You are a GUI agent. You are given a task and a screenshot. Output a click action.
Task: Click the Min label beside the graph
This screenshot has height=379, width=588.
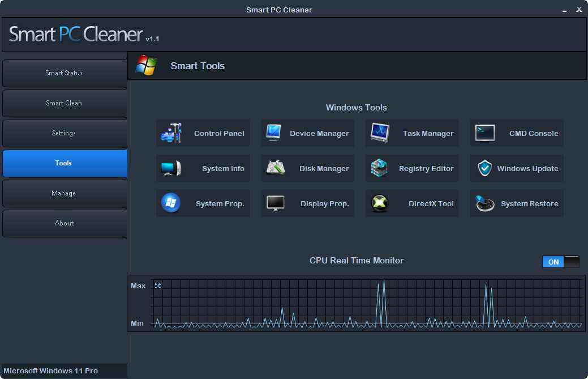[138, 323]
